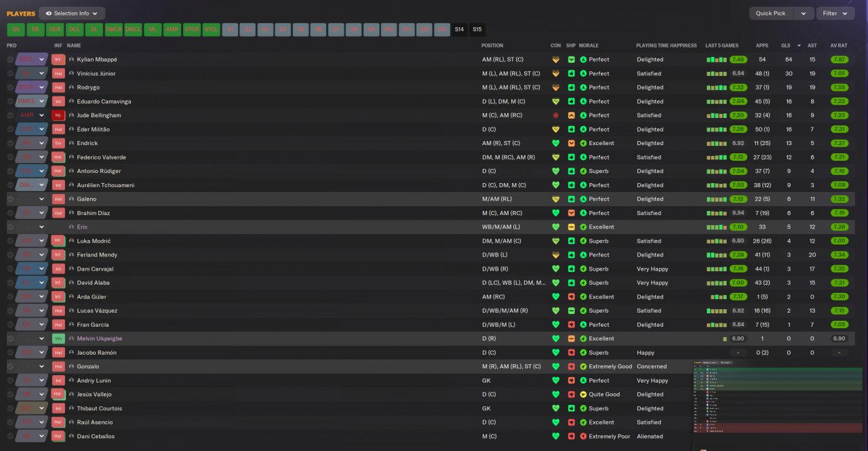This screenshot has width=868, height=451.
Task: Open Éder Militão's picked position dropdown
Action: coord(32,129)
